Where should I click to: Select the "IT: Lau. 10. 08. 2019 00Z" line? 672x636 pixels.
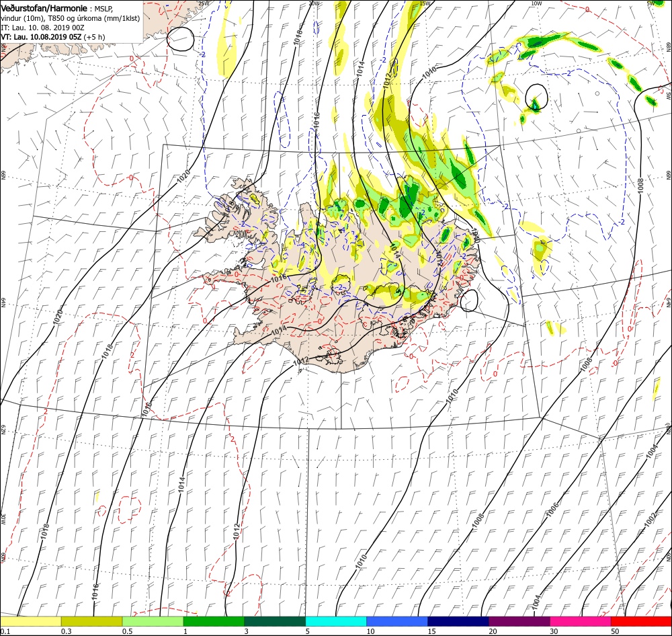[x=42, y=28]
